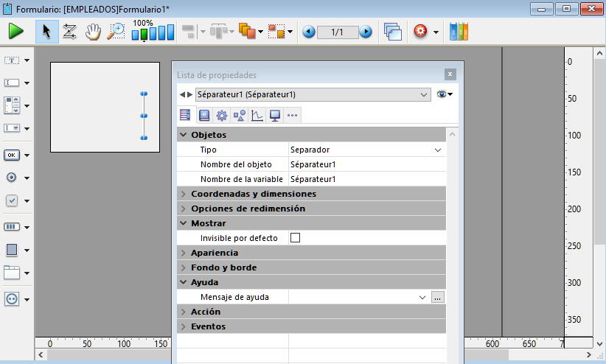This screenshot has height=364, width=606.
Task: Toggle the Invisible por defecto checkbox
Action: (x=296, y=238)
